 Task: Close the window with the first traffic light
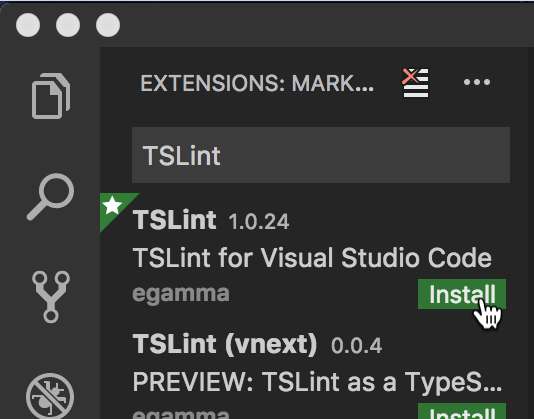[28, 25]
